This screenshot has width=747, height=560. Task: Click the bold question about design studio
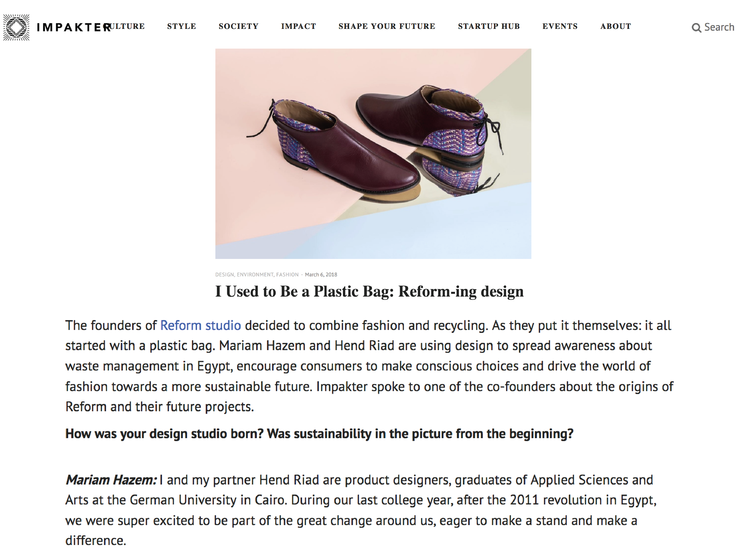(x=319, y=434)
